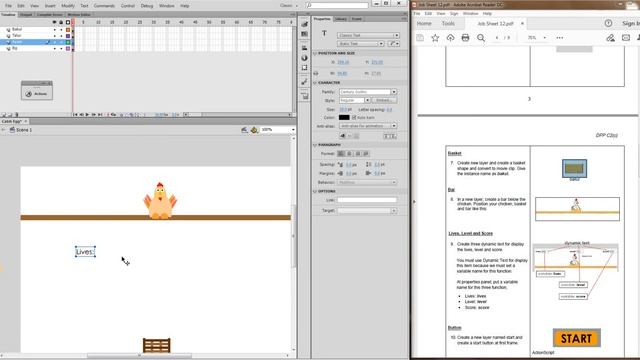Click the print icon in Acrobat toolbar
640x360 pixels.
point(465,38)
